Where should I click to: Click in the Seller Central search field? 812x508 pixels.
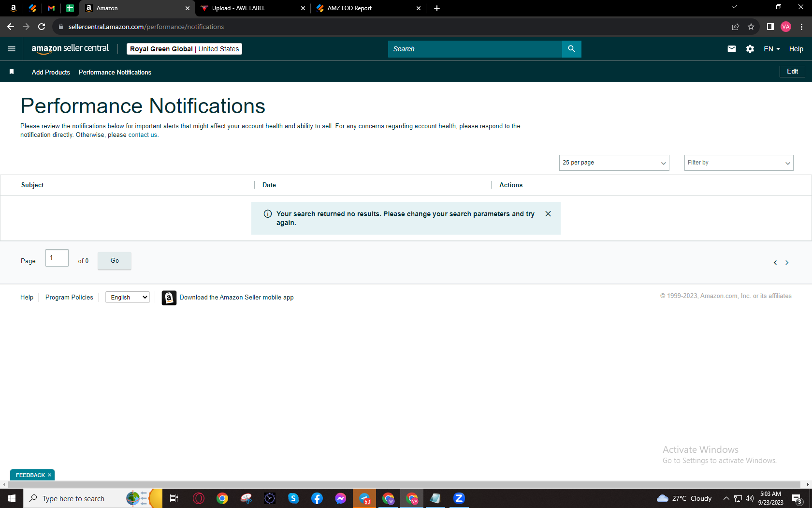point(475,49)
